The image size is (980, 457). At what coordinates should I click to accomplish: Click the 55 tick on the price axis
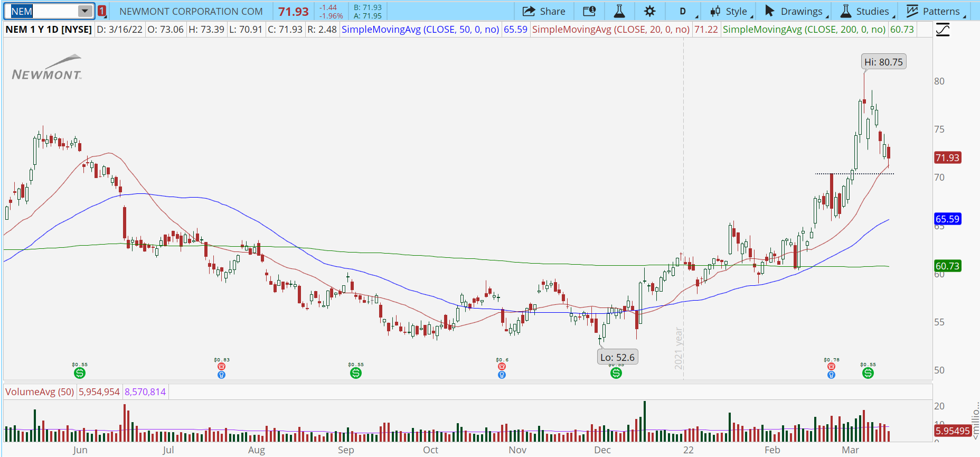[x=939, y=322]
